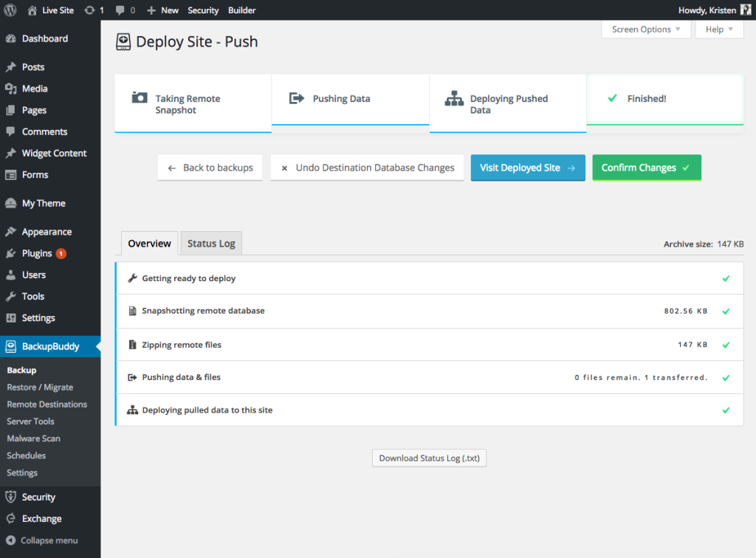The width and height of the screenshot is (756, 558).
Task: Click the checkmark on Zipping remote files row
Action: click(726, 345)
